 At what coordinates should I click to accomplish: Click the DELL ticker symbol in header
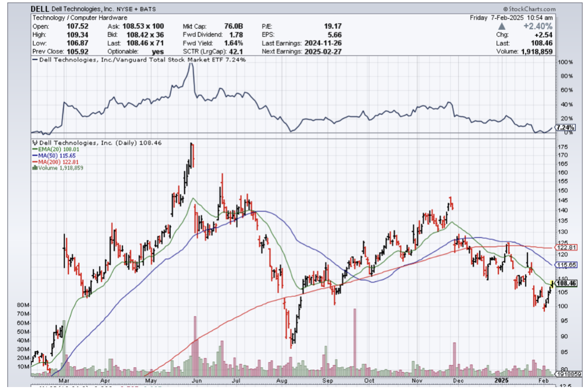pyautogui.click(x=39, y=9)
